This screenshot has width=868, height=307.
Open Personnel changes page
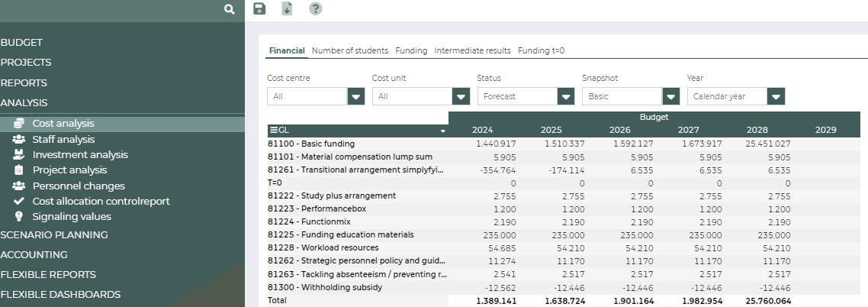(x=79, y=186)
